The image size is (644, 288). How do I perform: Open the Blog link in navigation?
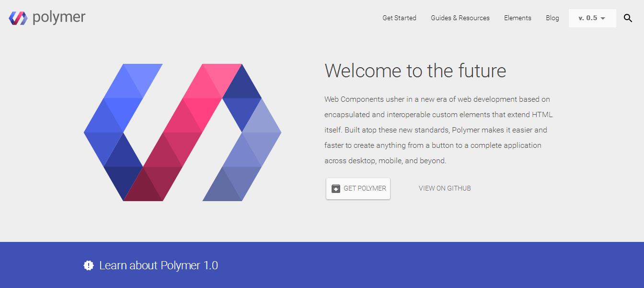coord(552,18)
